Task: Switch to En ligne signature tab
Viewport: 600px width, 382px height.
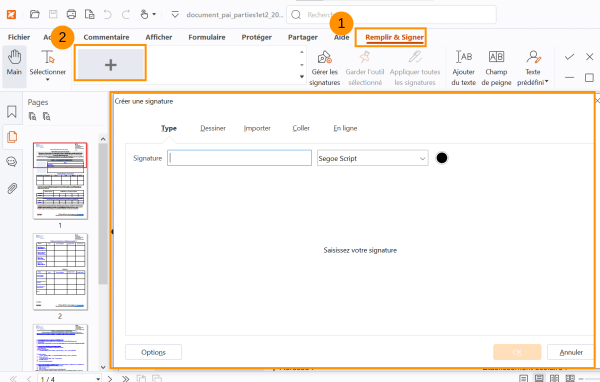Action: [345, 128]
